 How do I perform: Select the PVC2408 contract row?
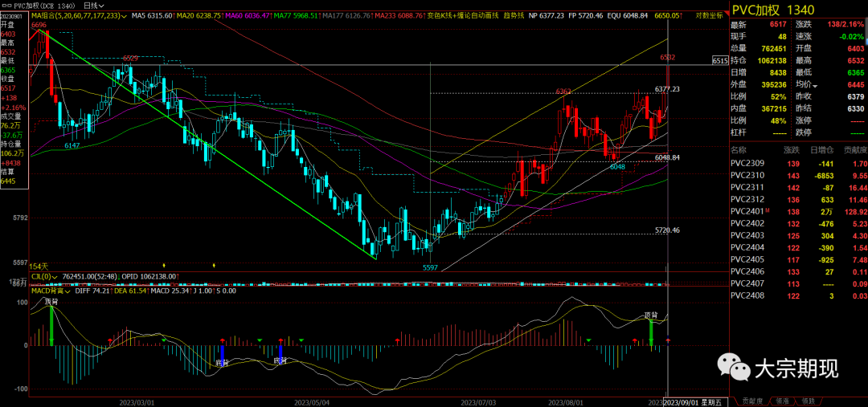798,295
